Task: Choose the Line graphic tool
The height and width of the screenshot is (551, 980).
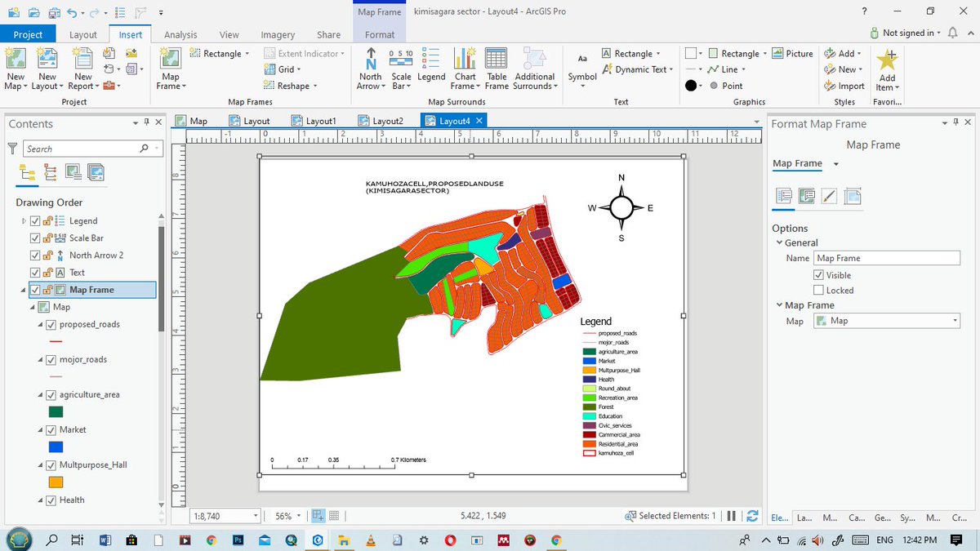Action: tap(725, 69)
